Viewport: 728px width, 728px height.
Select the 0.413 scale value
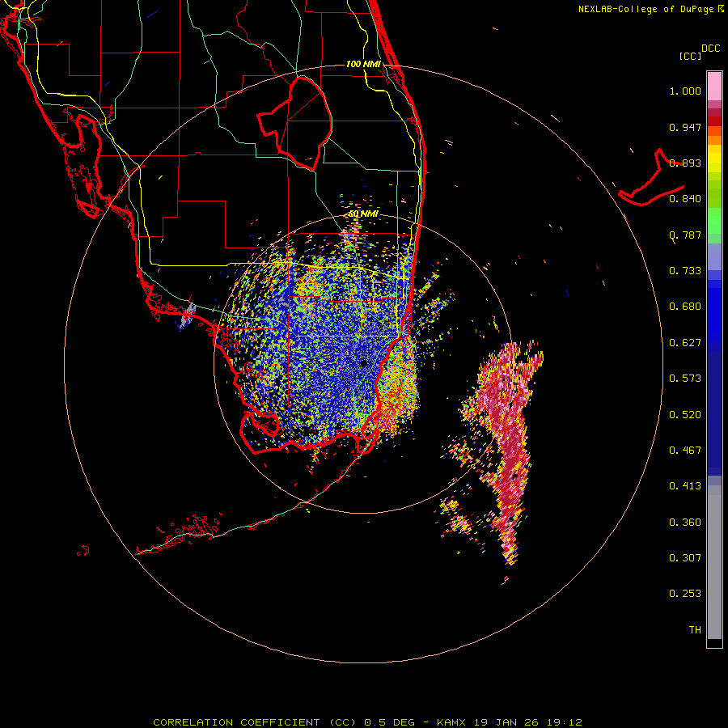[x=685, y=486]
